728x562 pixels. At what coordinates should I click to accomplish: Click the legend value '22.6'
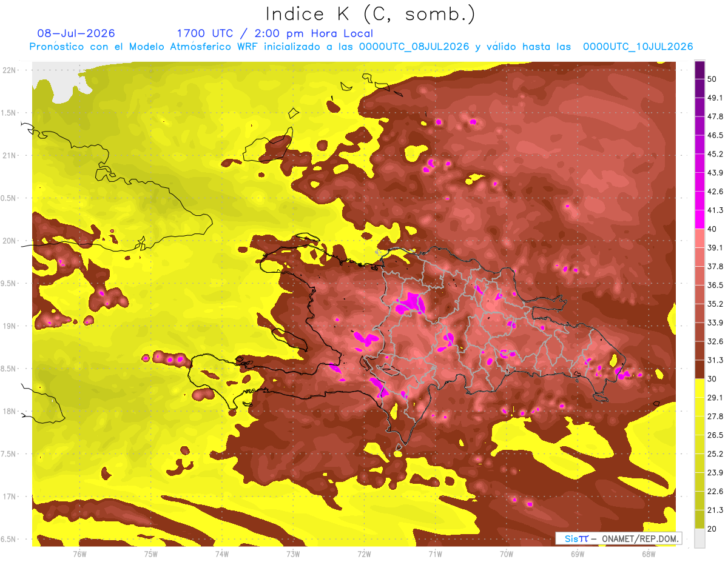(x=715, y=492)
